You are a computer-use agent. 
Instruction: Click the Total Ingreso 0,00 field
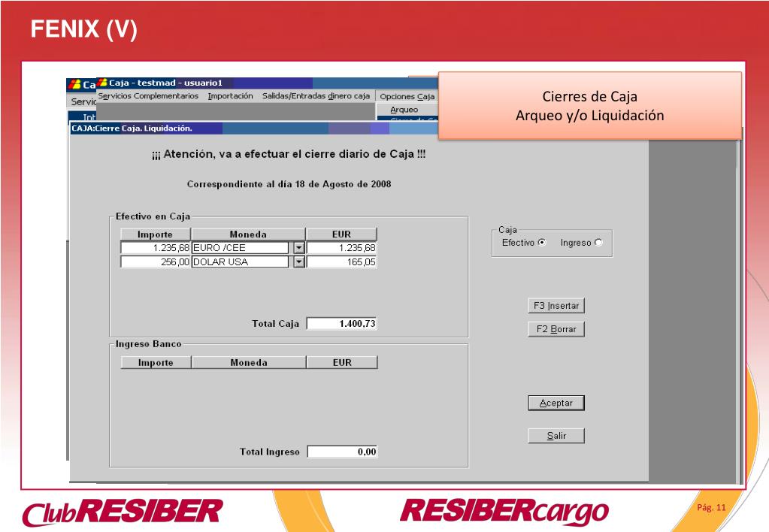click(342, 452)
